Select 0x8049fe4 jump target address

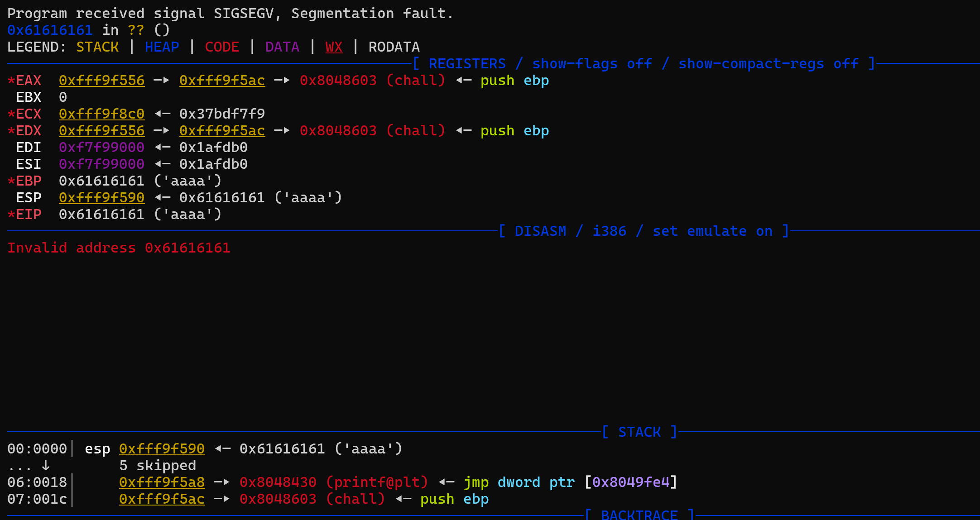[x=631, y=482]
